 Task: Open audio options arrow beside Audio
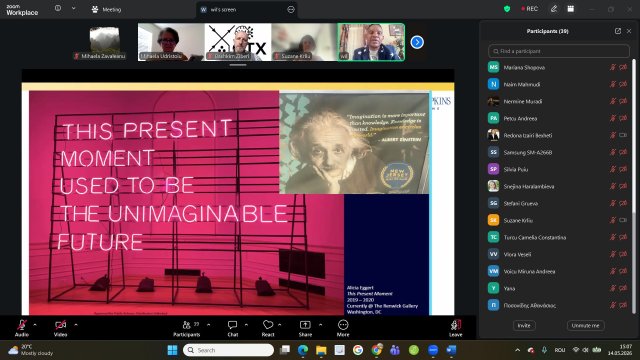[x=35, y=325]
